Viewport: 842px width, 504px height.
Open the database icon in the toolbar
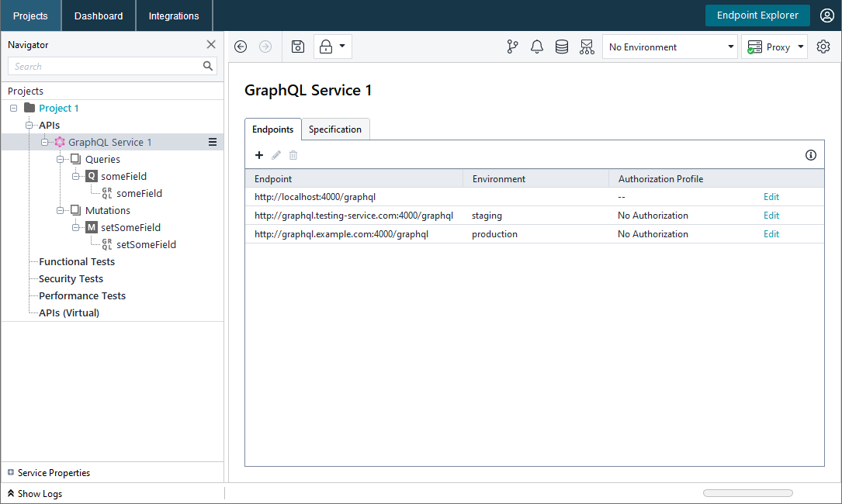[x=562, y=47]
